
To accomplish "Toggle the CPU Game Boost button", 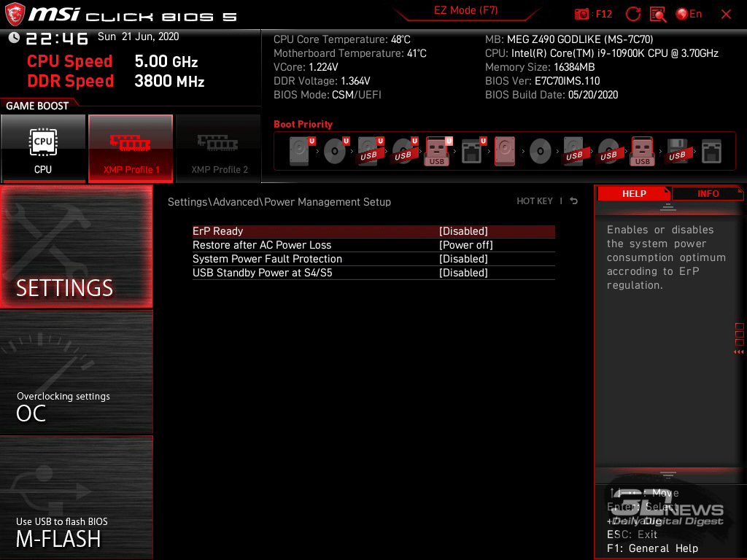I will (43, 148).
